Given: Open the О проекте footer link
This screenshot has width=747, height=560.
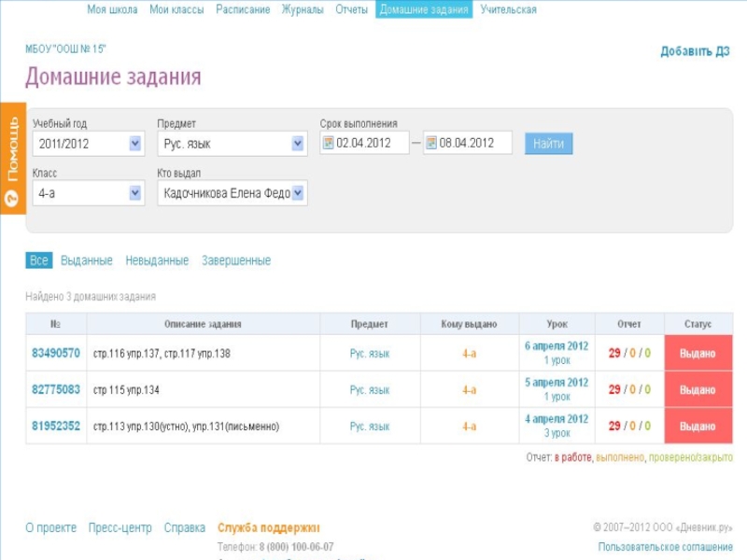Looking at the screenshot, I should [x=51, y=527].
